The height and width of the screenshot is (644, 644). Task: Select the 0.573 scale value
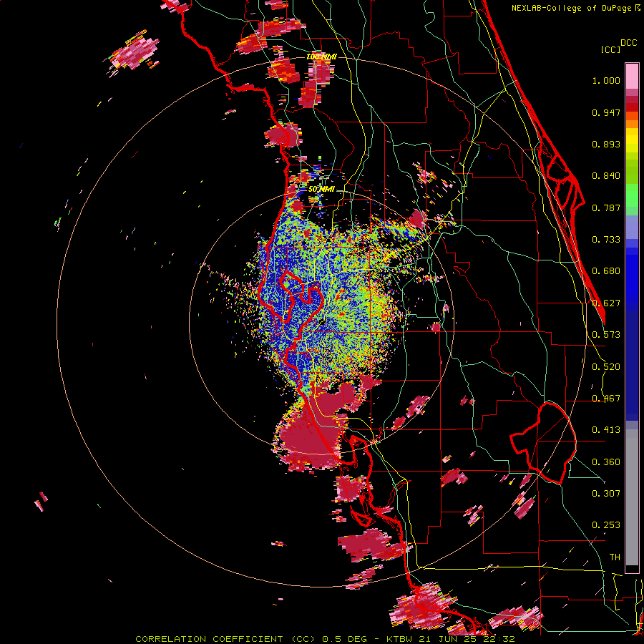pyautogui.click(x=606, y=335)
